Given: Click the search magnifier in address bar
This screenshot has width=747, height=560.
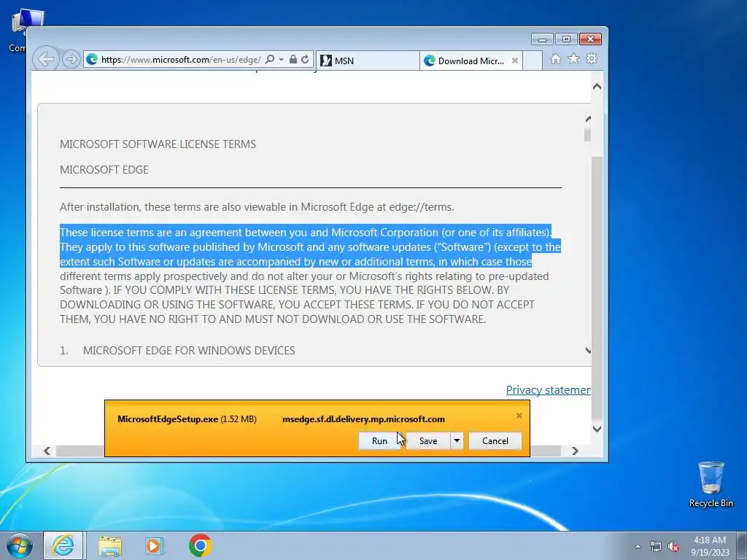Looking at the screenshot, I should point(270,60).
